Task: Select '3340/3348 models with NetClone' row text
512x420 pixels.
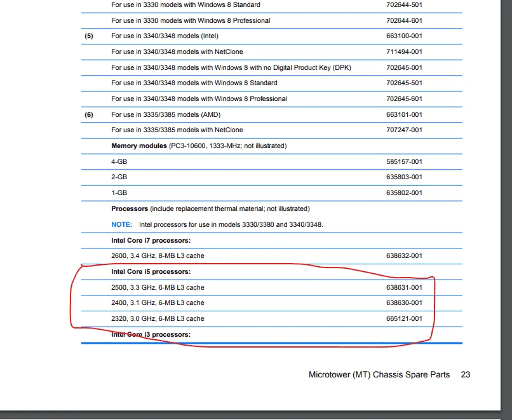Action: pyautogui.click(x=177, y=51)
